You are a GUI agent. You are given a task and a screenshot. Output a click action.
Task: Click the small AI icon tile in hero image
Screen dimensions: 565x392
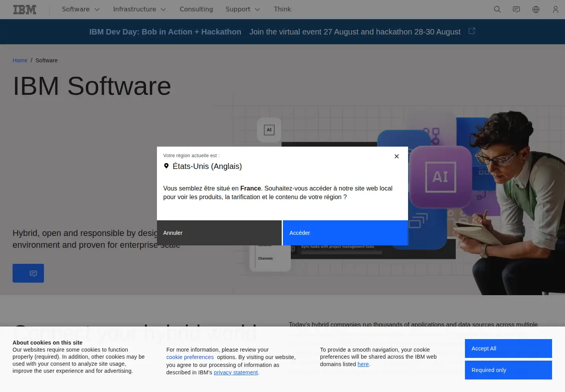pyautogui.click(x=269, y=130)
